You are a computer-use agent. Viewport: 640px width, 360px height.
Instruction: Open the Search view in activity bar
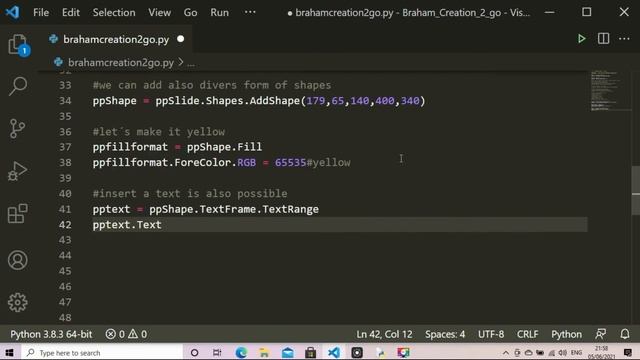click(18, 86)
